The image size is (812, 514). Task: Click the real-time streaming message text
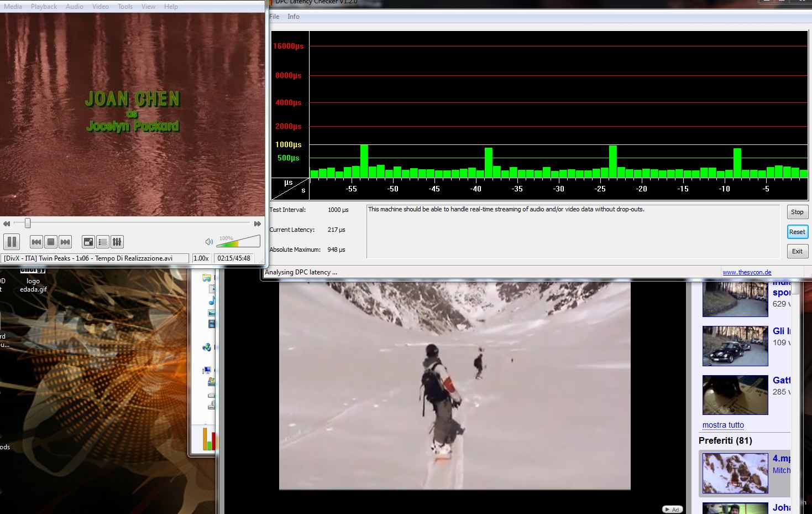(x=506, y=209)
